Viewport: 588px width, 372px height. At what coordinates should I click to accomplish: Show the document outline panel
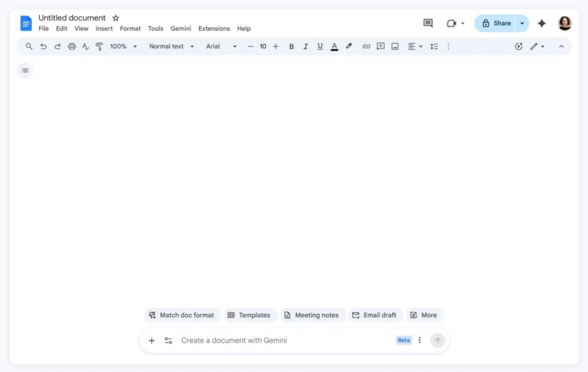[x=25, y=70]
